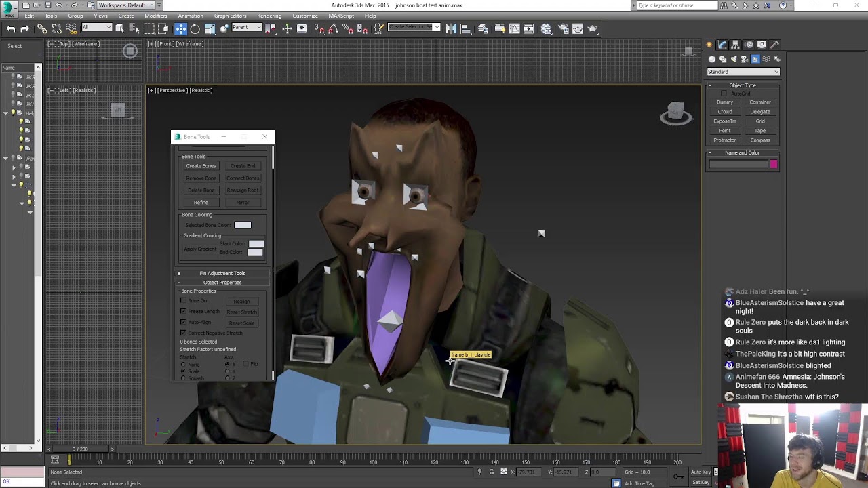868x488 pixels.
Task: Activate the Select and Move tool
Action: tap(180, 28)
